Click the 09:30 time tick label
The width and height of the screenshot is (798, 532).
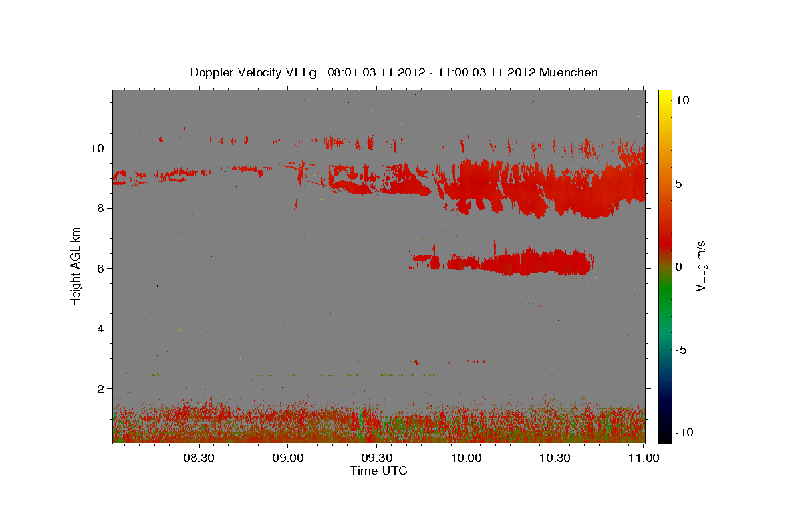tap(376, 458)
